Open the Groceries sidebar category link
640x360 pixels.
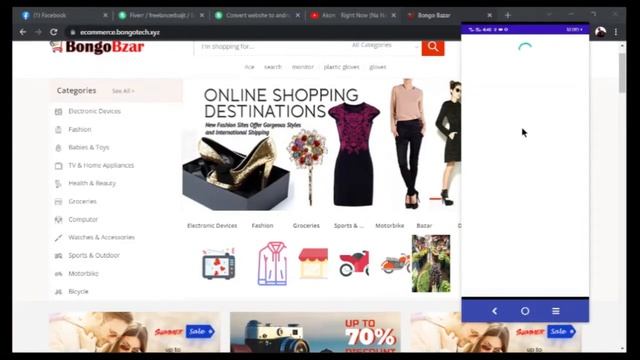[x=82, y=201]
